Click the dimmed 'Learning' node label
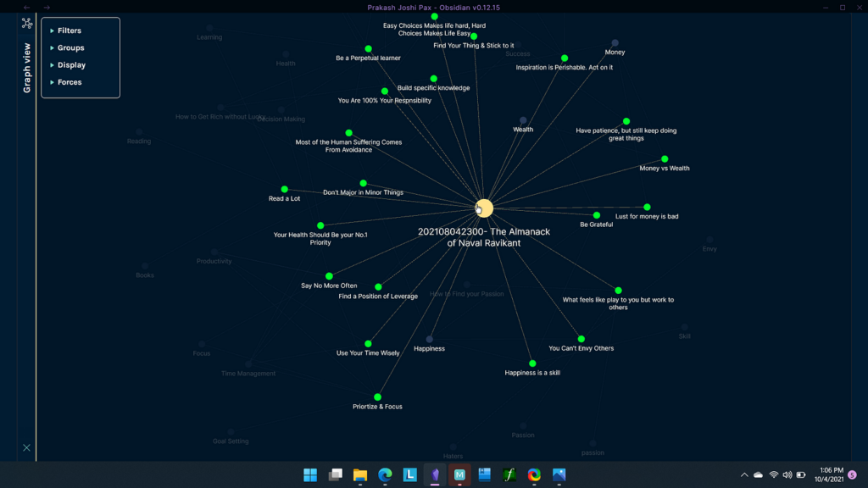This screenshot has width=868, height=488. 209,37
